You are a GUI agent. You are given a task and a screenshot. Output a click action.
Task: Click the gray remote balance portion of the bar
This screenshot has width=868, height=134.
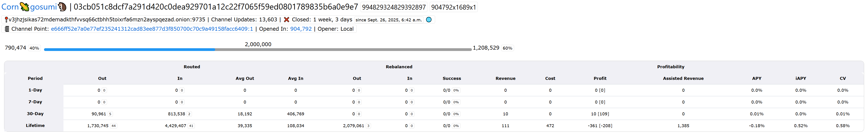pyautogui.click(x=343, y=49)
